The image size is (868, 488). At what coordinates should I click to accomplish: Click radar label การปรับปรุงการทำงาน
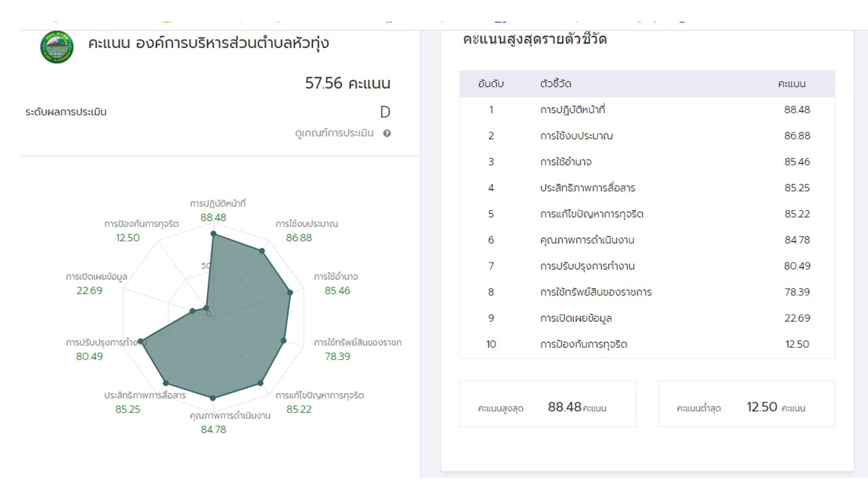point(106,342)
